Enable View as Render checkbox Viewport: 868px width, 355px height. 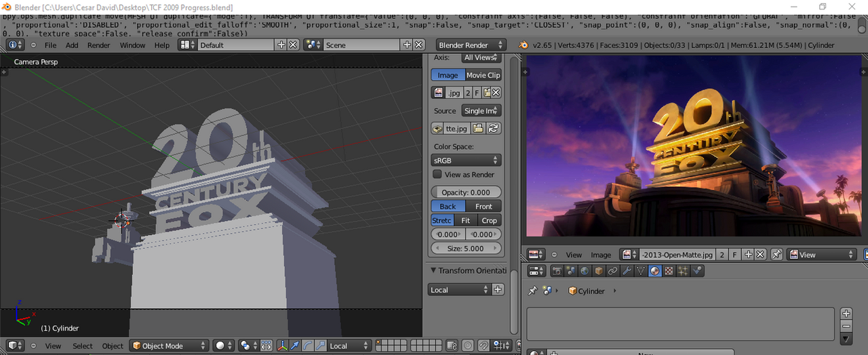pos(437,174)
